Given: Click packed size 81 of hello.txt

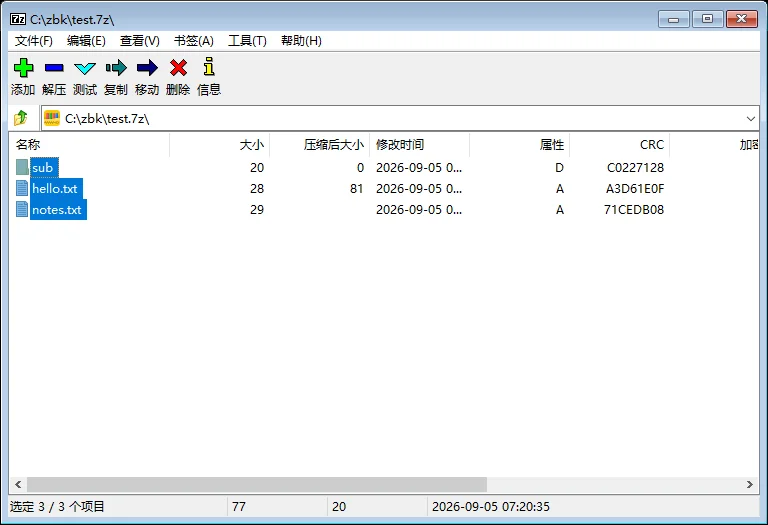Looking at the screenshot, I should click(357, 189).
